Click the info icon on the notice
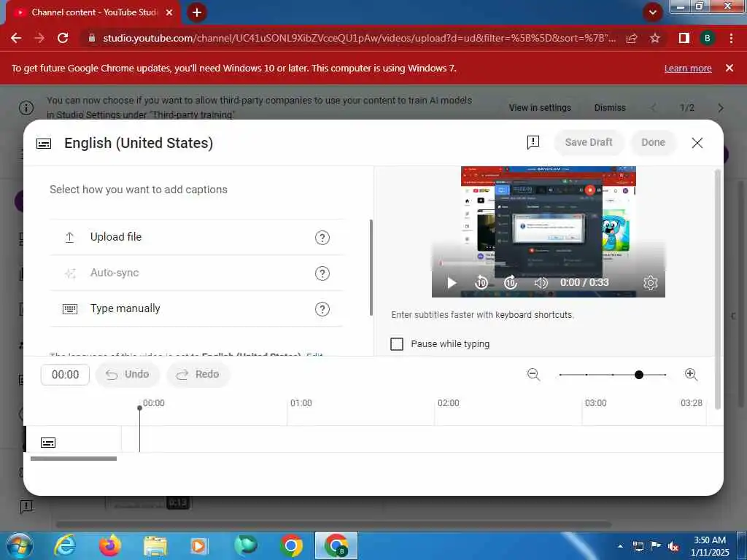Viewport: 747px width, 560px height. pyautogui.click(x=26, y=108)
